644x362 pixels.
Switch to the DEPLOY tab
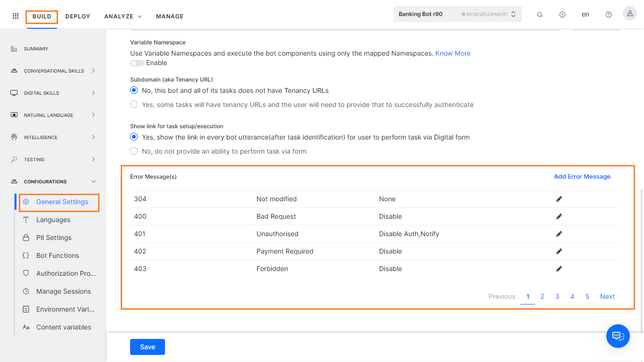tap(77, 16)
